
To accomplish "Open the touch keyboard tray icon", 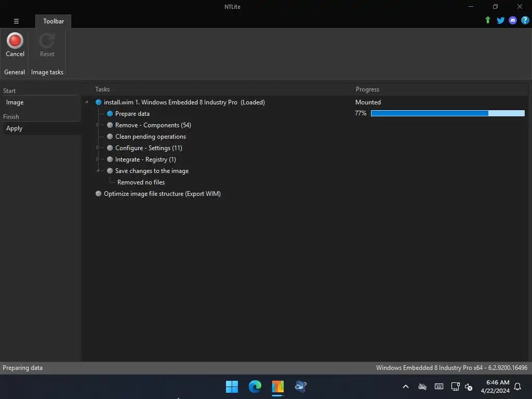I will point(438,387).
